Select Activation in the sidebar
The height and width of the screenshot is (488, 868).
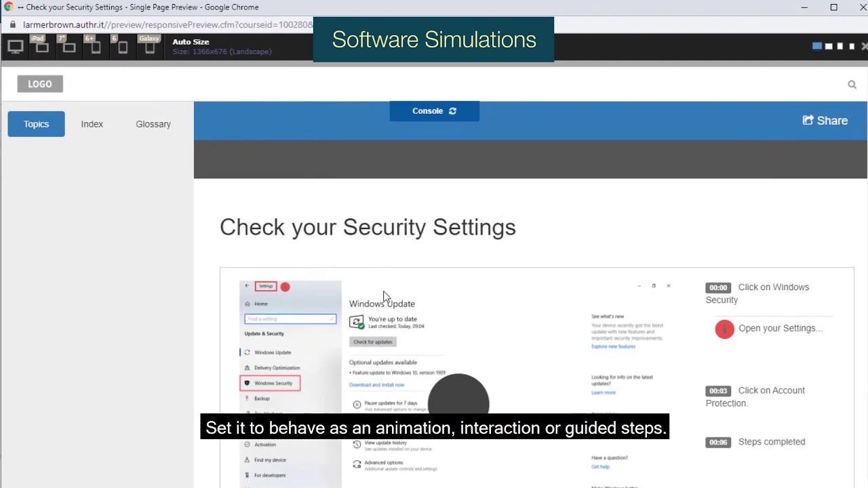click(x=265, y=445)
